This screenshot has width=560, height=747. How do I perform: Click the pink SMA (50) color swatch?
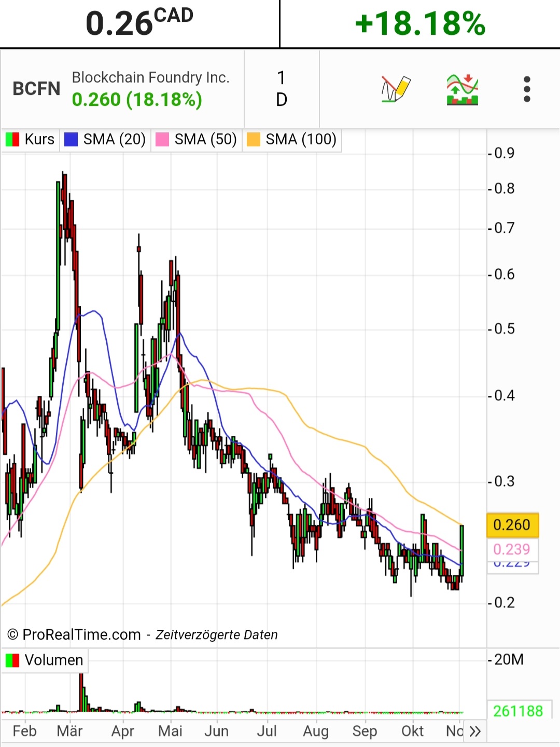(x=162, y=140)
